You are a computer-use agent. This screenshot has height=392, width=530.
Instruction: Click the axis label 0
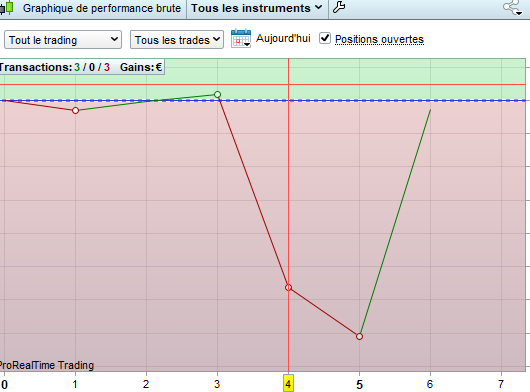pyautogui.click(x=4, y=384)
